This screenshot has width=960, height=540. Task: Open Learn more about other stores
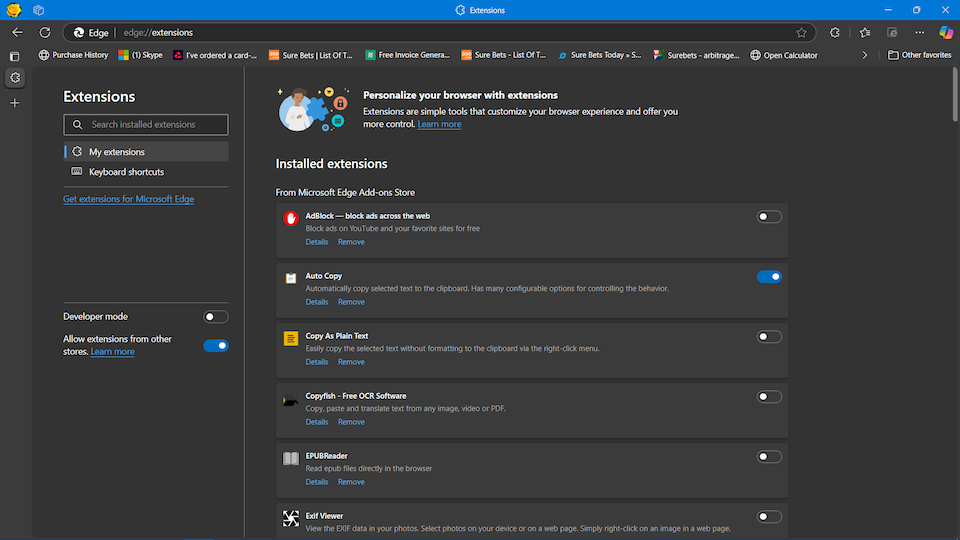point(113,351)
